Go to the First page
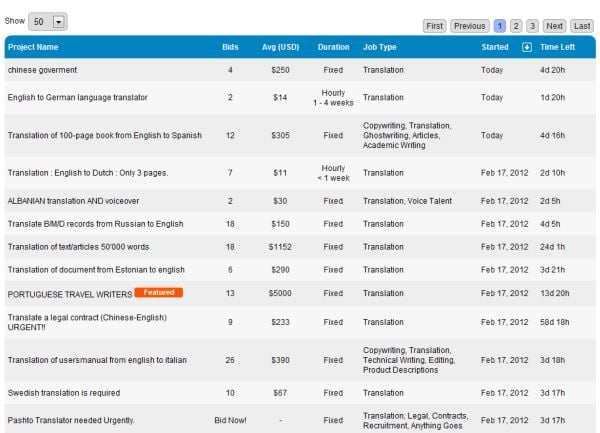 tap(434, 26)
